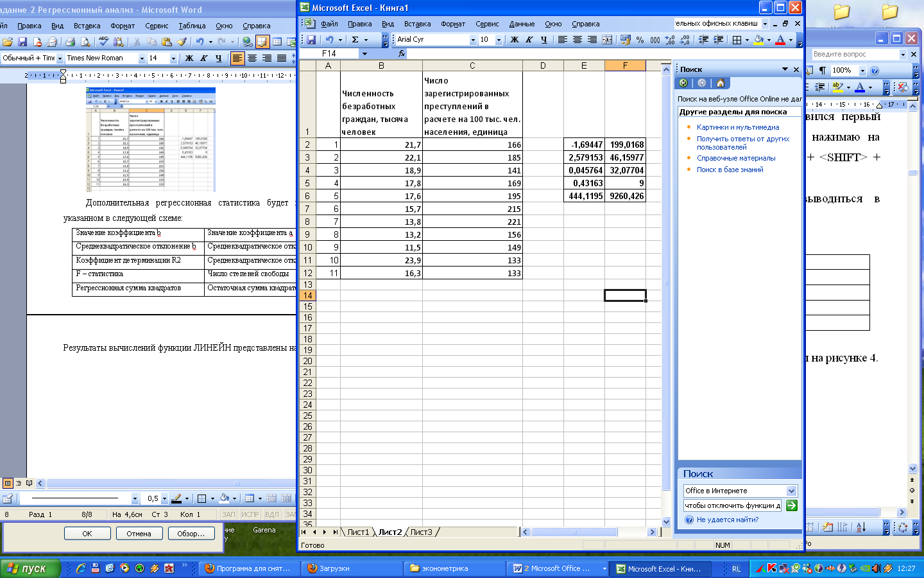Click the Home icon in the Поиск pane
Image resolution: width=924 pixels, height=578 pixels.
point(721,83)
